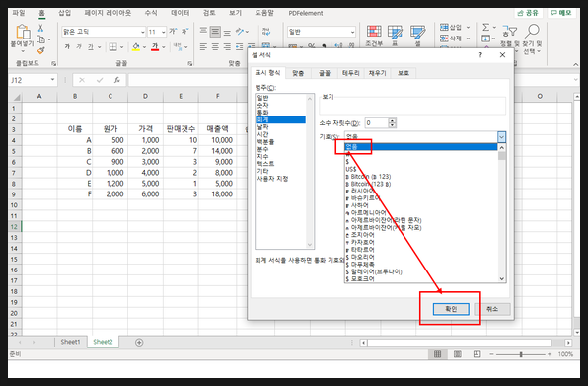
Task: Click the decrease font size icon
Action: [x=185, y=32]
